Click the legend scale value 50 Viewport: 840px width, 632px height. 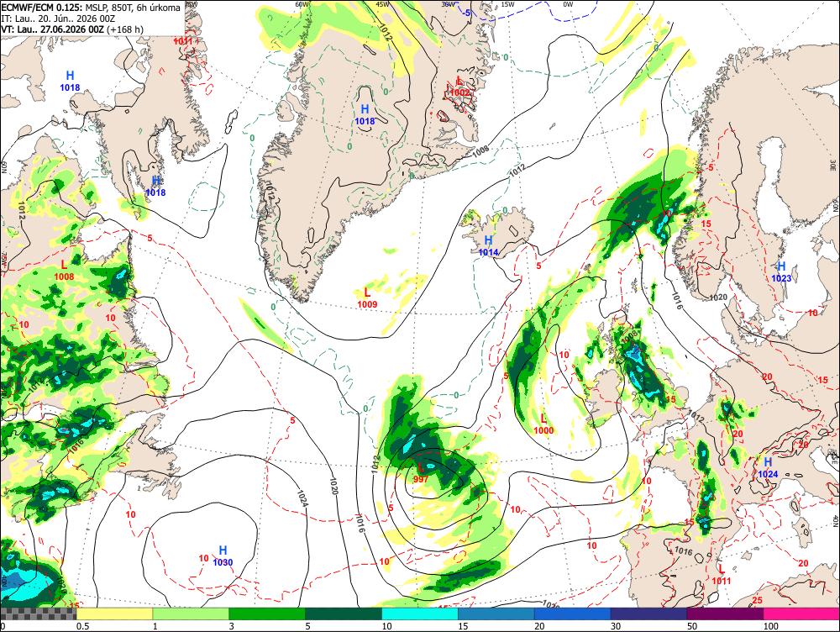pyautogui.click(x=692, y=626)
